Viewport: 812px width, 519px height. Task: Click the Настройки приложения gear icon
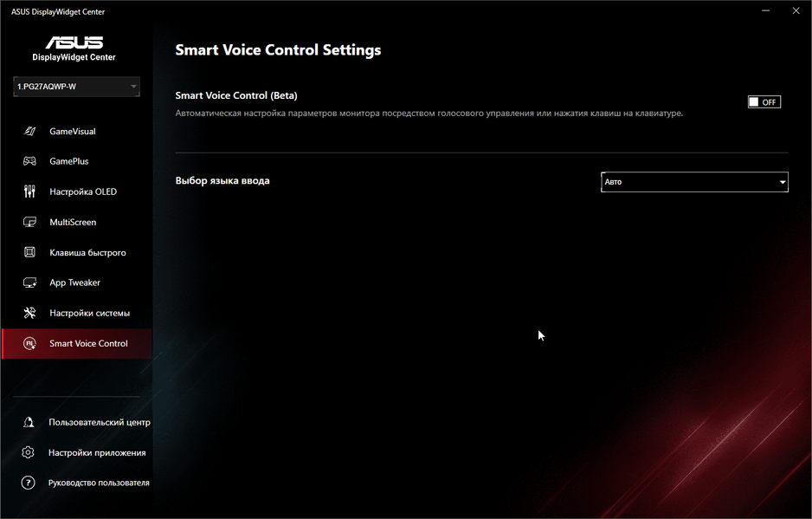click(28, 452)
